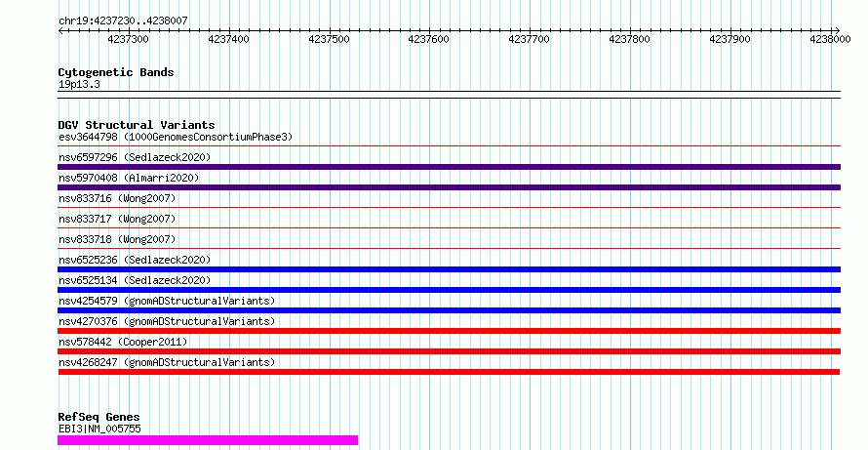
Task: Click the 4237800 ruler position label
Action: point(629,39)
